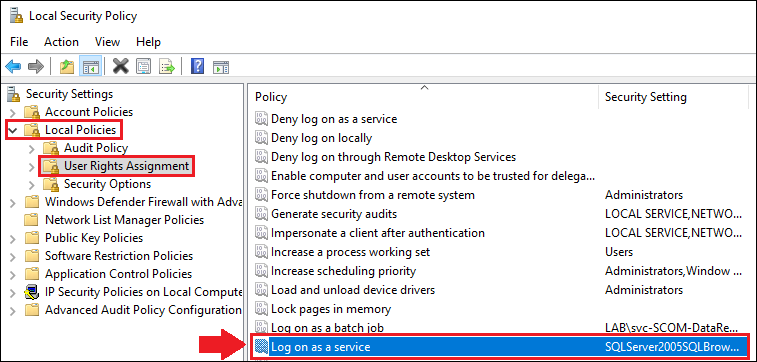757x362 pixels.
Task: Click the Account Policies folder icon
Action: pos(32,112)
